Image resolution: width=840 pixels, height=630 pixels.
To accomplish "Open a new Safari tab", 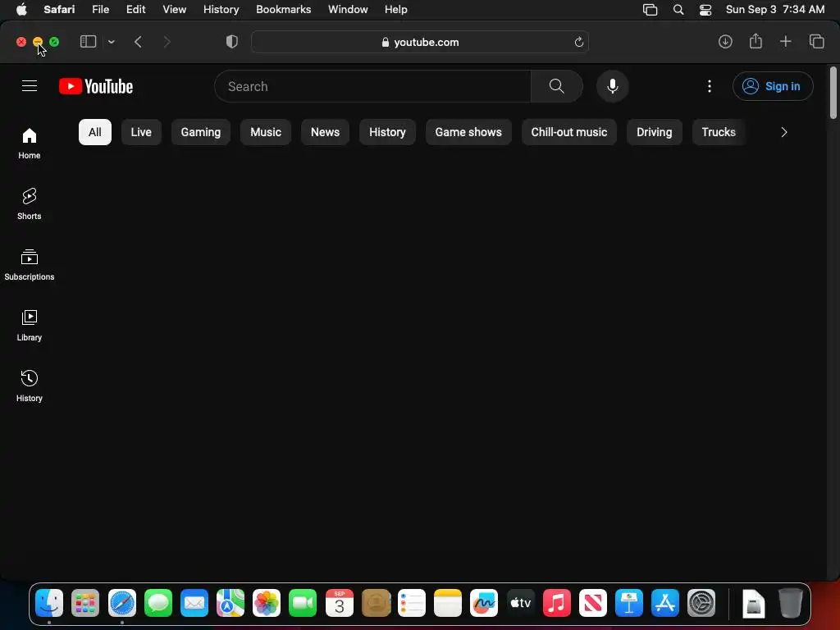I will pyautogui.click(x=785, y=41).
